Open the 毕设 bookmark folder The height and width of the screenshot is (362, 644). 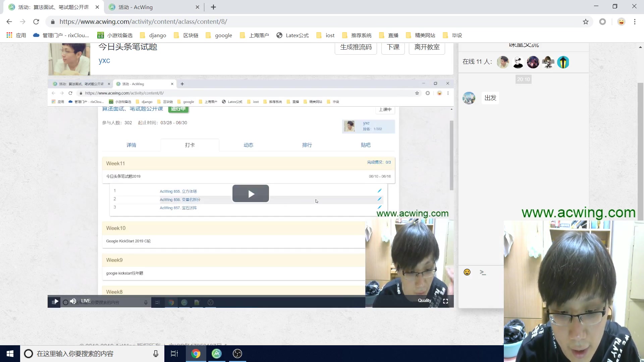click(x=452, y=35)
